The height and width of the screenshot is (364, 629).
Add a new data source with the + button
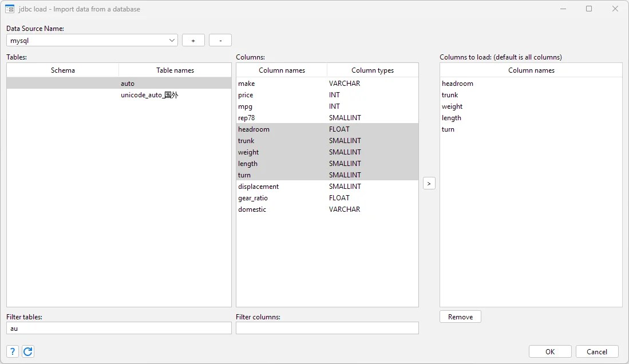(193, 40)
